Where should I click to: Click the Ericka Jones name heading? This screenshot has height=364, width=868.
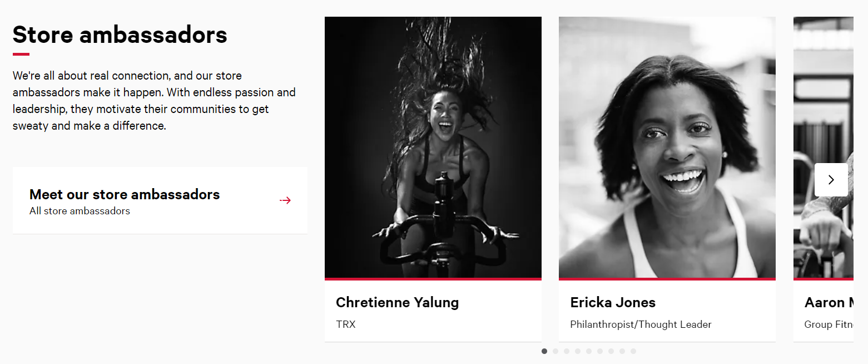tap(613, 303)
